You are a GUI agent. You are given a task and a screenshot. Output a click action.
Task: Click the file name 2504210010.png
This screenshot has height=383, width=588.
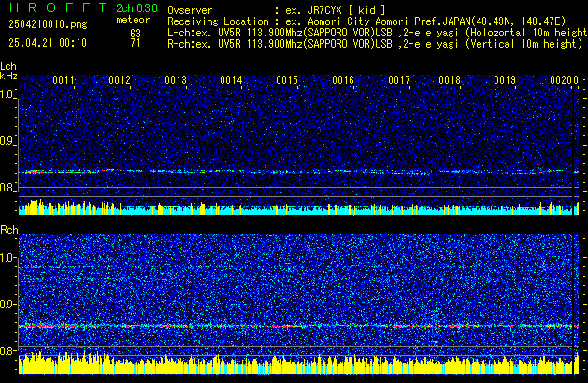coord(48,24)
